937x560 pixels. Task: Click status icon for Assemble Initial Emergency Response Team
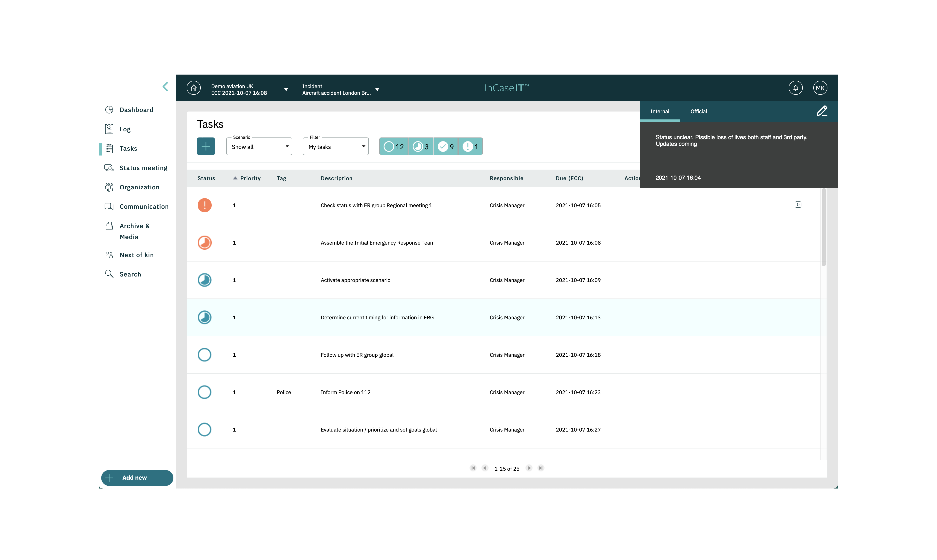205,243
